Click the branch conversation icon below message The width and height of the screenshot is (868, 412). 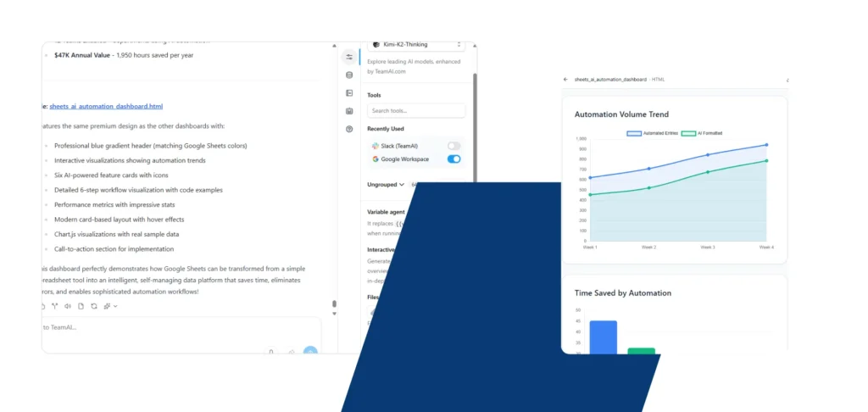coord(55,306)
